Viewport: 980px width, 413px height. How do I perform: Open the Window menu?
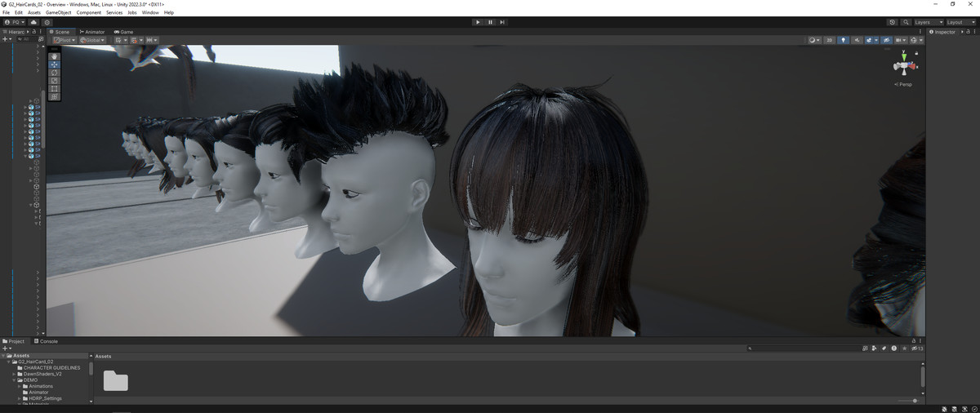coord(150,12)
